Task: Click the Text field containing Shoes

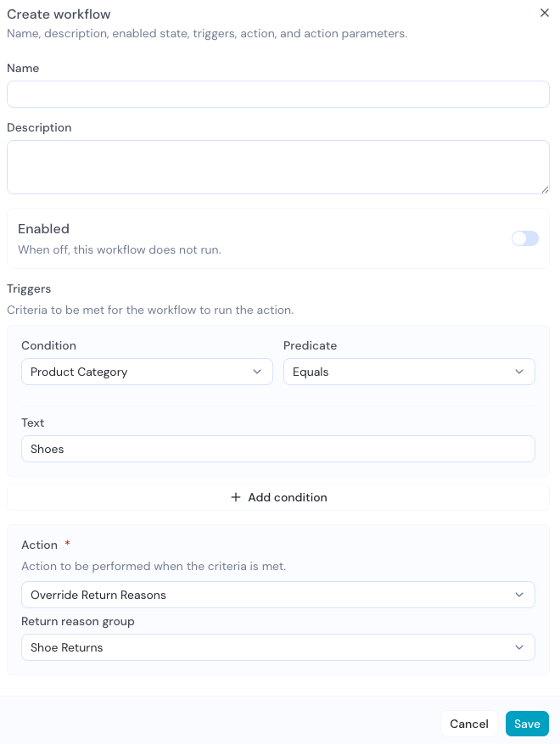Action: (278, 449)
